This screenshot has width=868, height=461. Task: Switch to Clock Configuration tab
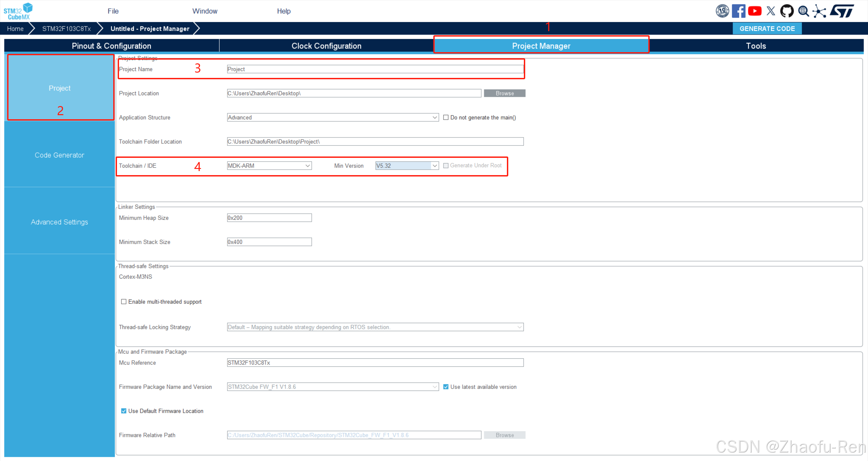pyautogui.click(x=327, y=46)
